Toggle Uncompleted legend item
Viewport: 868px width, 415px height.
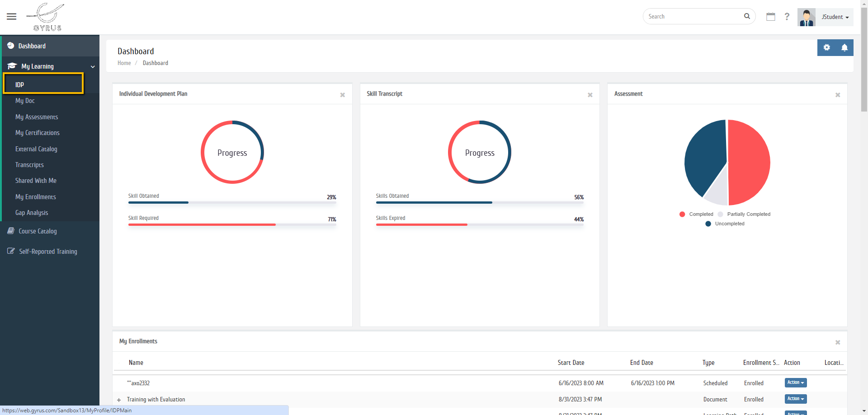(x=725, y=224)
